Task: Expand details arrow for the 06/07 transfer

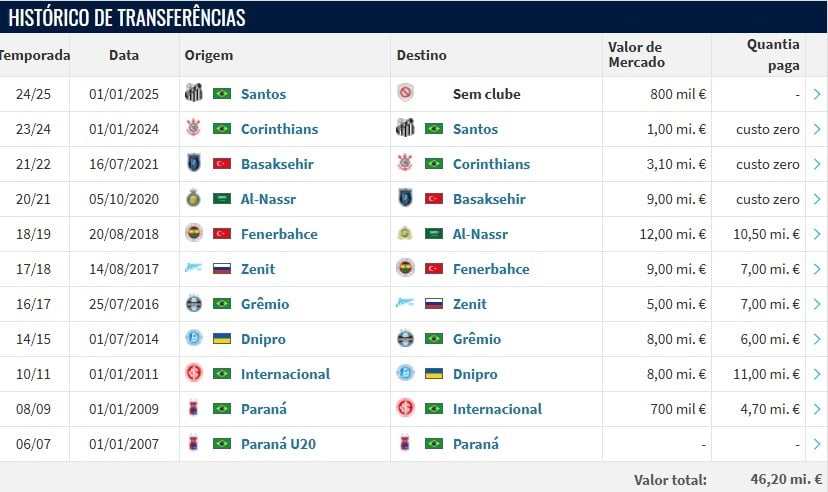Action: pos(817,444)
